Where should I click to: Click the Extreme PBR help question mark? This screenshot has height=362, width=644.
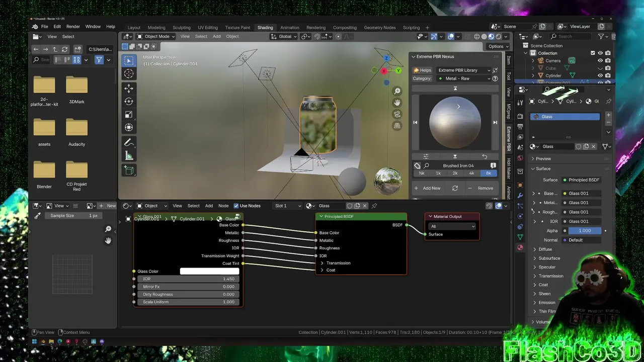pos(495,78)
